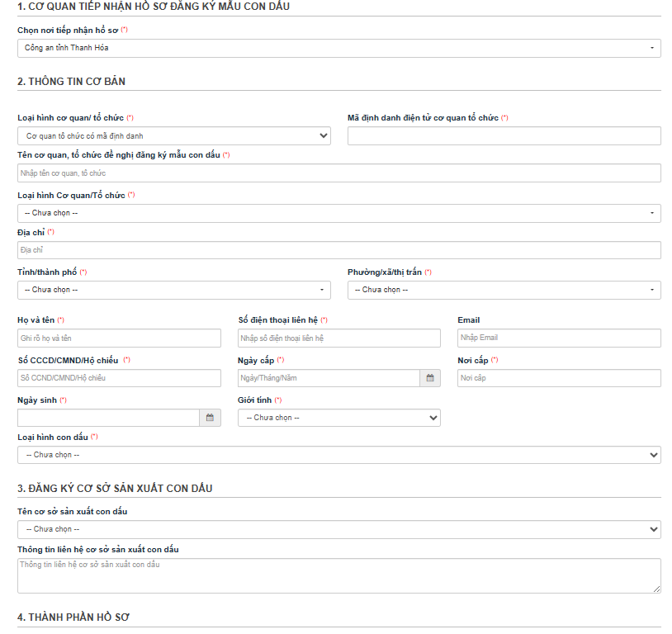672x634 pixels.
Task: Select the Giới tính dropdown
Action: pyautogui.click(x=338, y=418)
